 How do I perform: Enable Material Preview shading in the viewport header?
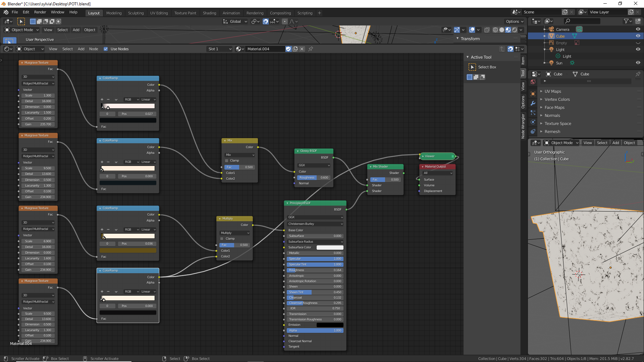(x=507, y=30)
